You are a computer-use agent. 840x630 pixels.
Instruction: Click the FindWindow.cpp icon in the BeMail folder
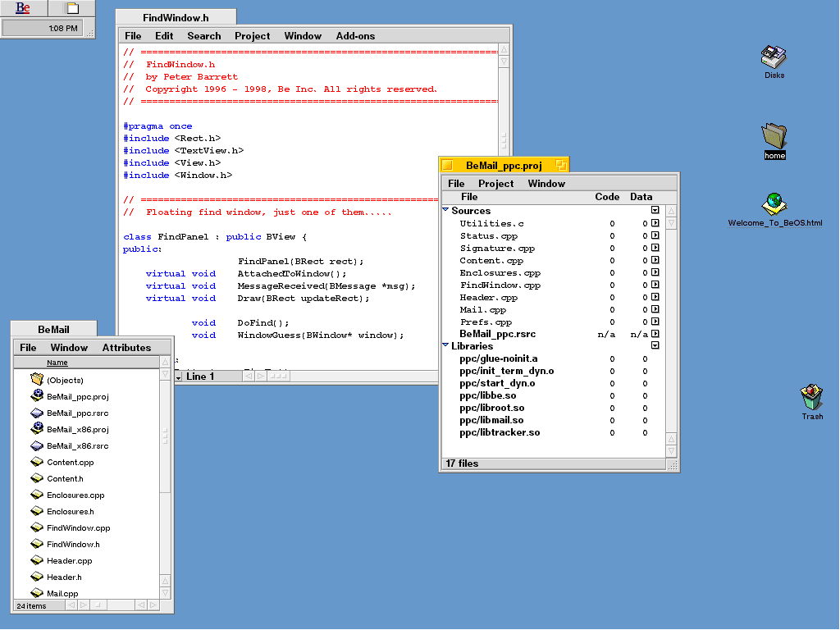pos(37,527)
